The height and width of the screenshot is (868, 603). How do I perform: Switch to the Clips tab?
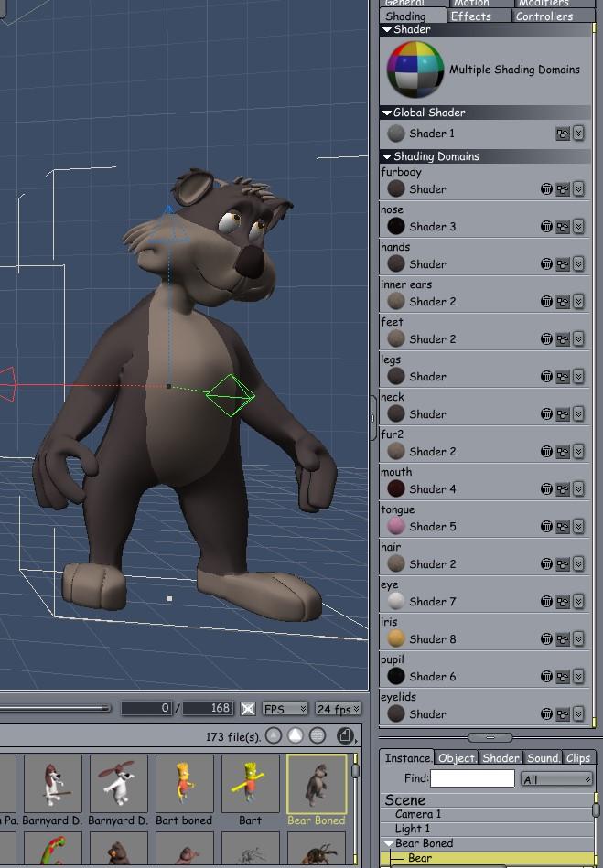(x=578, y=758)
